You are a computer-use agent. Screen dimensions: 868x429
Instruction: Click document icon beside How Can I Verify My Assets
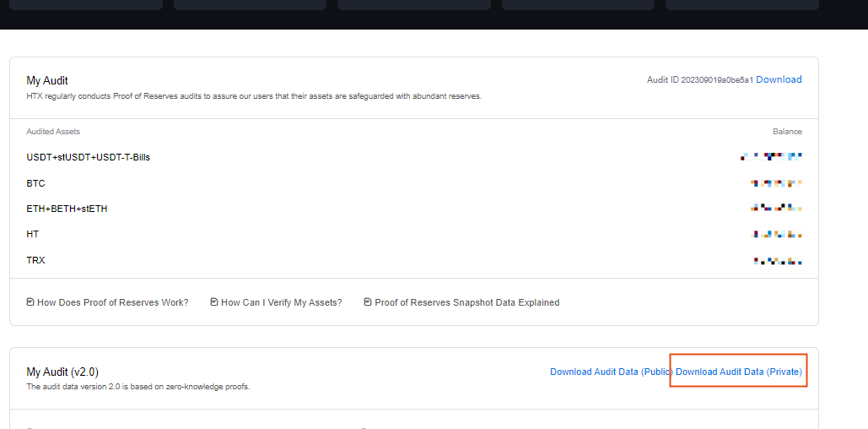214,302
